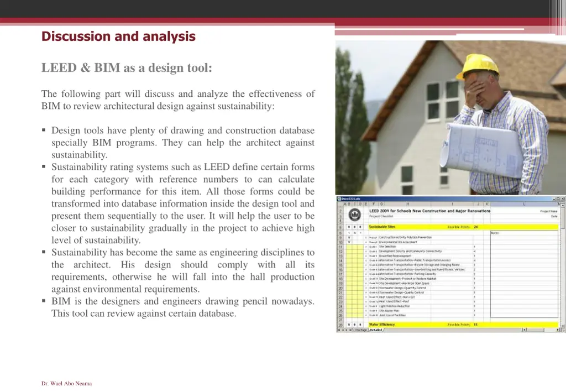566x392 pixels.
Task: Click the "Notes" box in the spreadsheet
Action: (525, 274)
